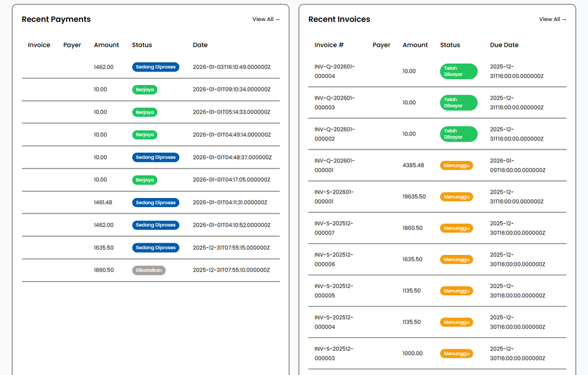Image resolution: width=588 pixels, height=375 pixels.
Task: Select invoice INV-Q-202601-000004
Action: pyautogui.click(x=334, y=71)
